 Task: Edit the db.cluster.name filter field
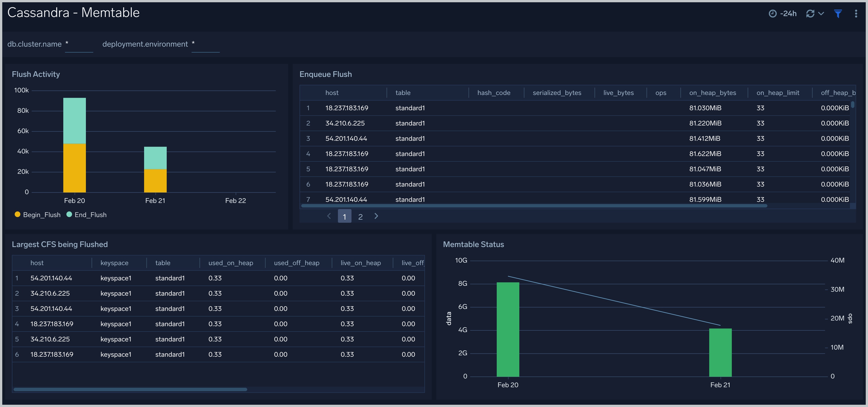click(x=79, y=44)
